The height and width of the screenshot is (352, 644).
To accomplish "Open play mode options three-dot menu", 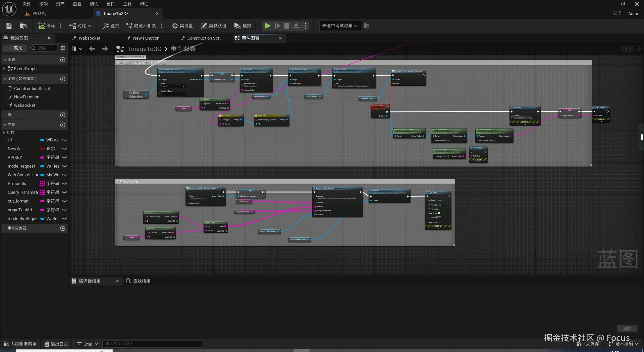I will 305,26.
